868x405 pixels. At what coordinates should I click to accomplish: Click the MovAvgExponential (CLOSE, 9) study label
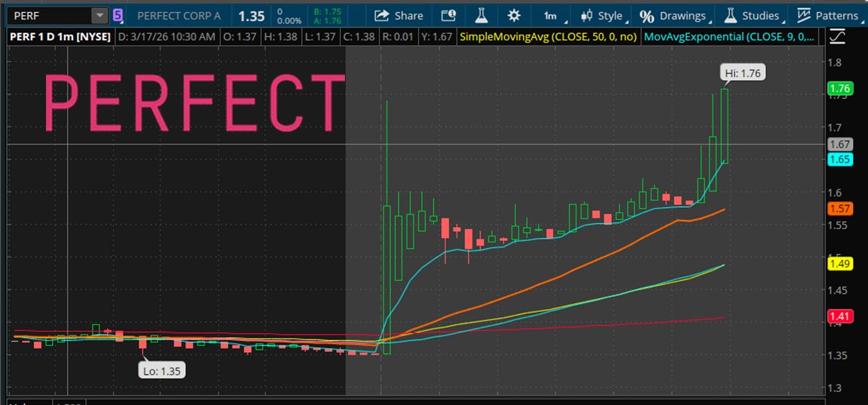730,38
